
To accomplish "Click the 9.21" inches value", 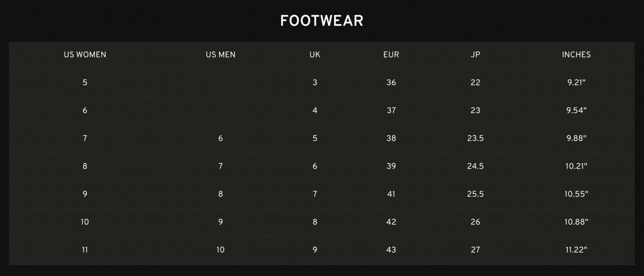I will [x=576, y=83].
